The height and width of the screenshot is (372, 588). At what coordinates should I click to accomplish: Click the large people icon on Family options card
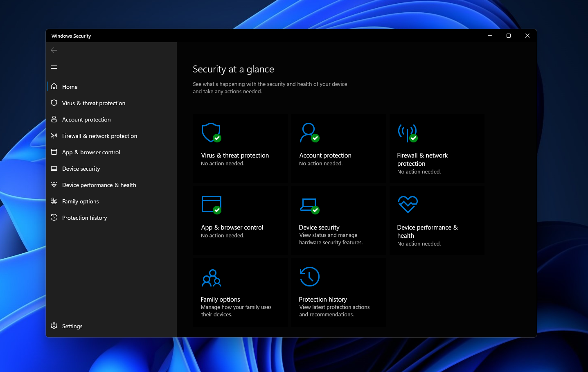click(212, 278)
